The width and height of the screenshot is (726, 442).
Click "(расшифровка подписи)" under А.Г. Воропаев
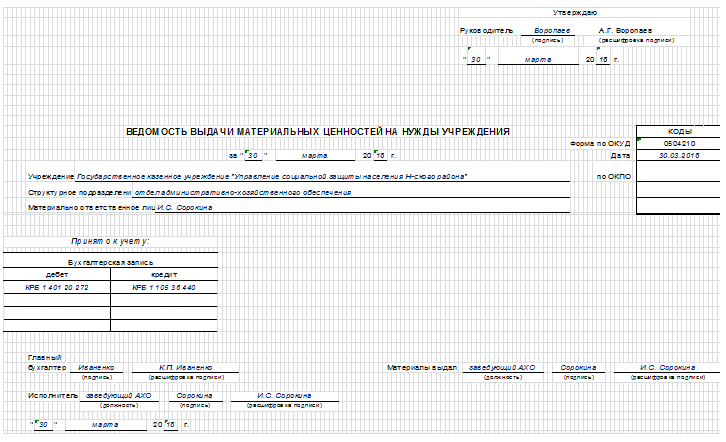636,40
